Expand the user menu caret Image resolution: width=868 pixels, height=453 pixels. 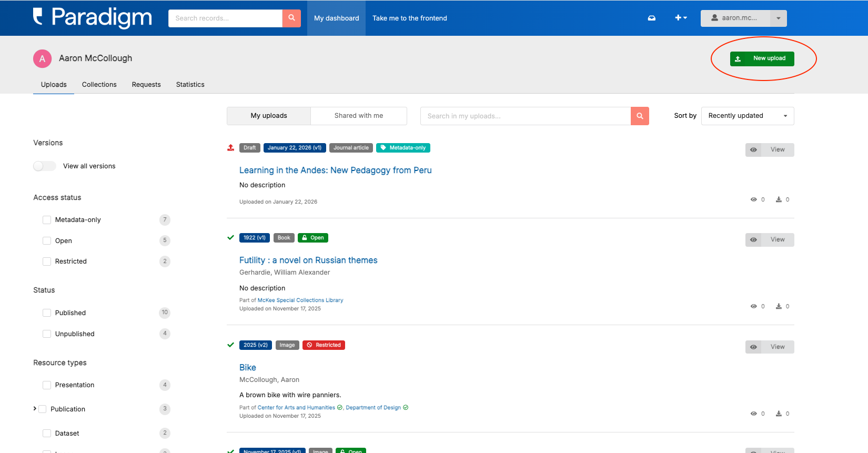point(779,18)
